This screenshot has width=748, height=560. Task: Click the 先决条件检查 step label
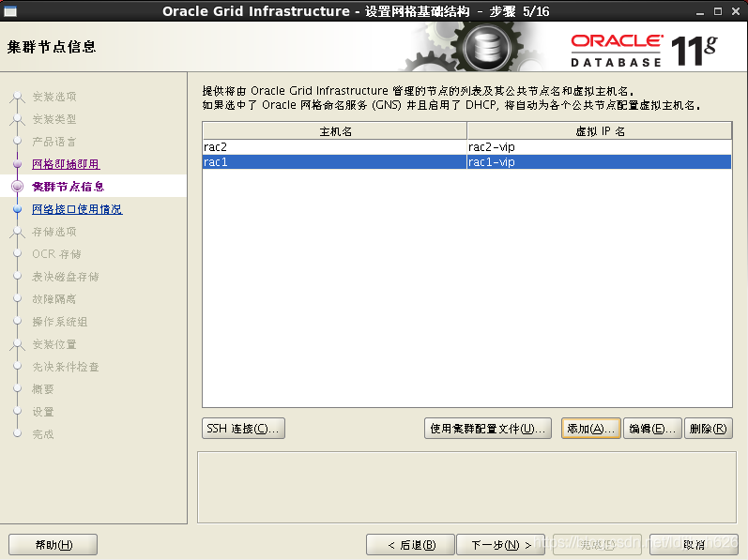(x=66, y=367)
